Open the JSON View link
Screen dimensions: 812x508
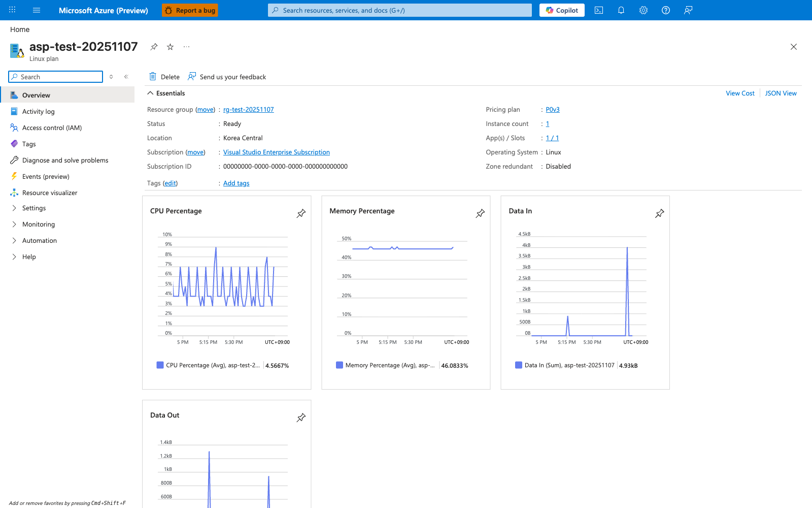tap(781, 93)
